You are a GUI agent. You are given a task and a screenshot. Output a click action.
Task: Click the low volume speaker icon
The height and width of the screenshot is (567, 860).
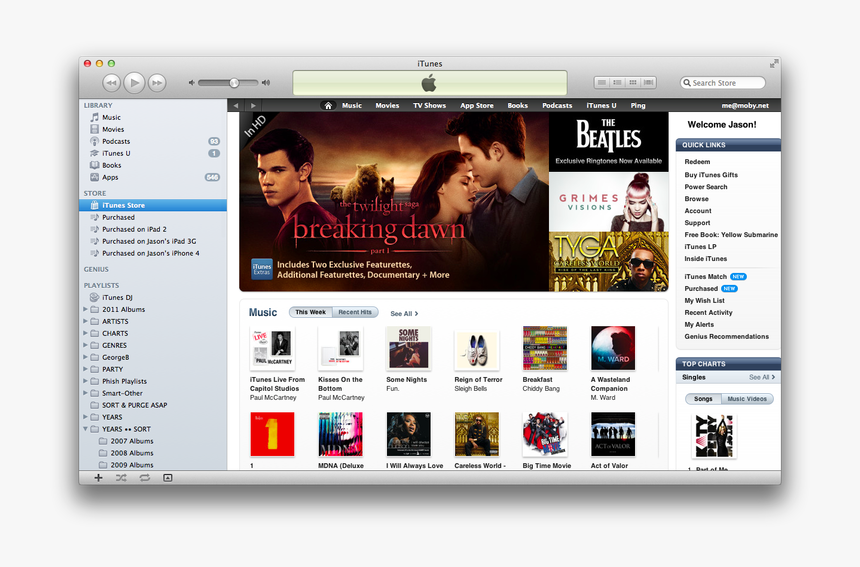pyautogui.click(x=191, y=83)
